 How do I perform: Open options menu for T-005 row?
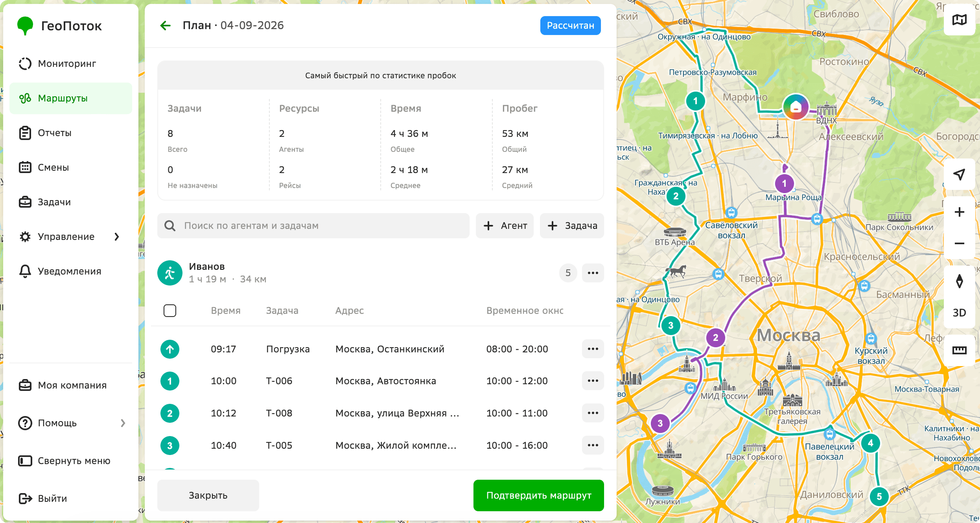(593, 446)
